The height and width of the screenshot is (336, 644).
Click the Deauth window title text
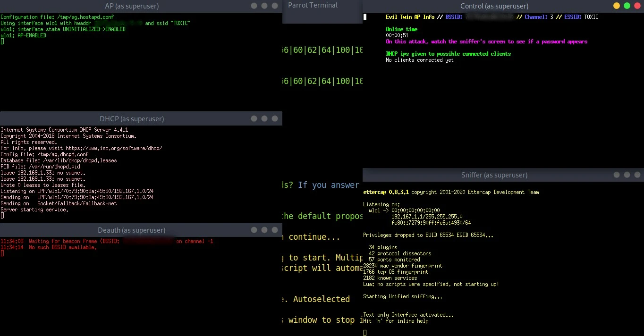click(x=131, y=230)
